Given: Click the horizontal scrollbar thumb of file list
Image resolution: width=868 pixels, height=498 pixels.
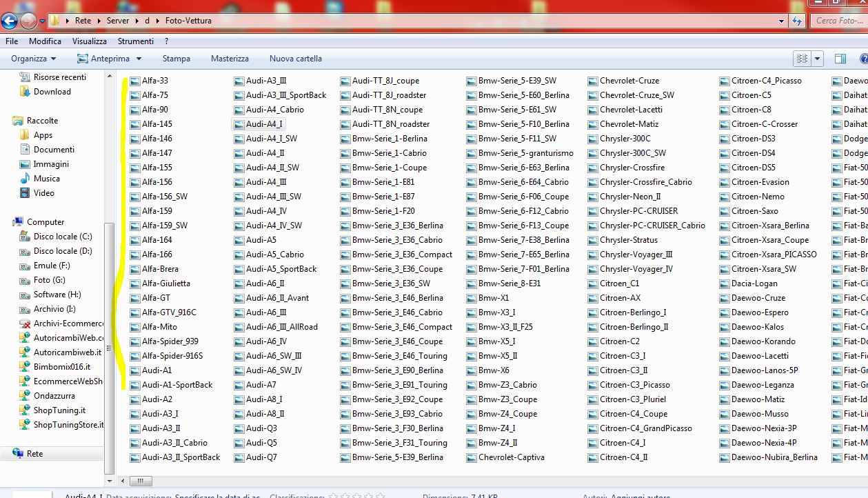Looking at the screenshot, I should click(x=140, y=481).
